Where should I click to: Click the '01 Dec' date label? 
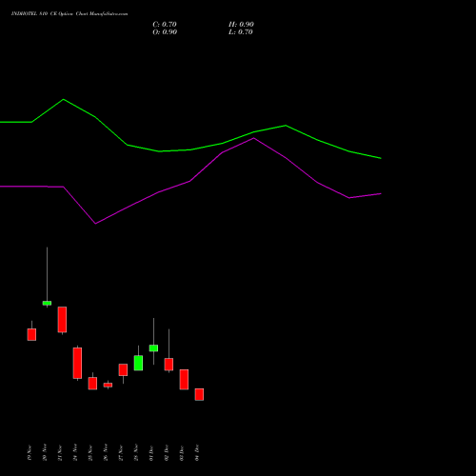coord(151,453)
